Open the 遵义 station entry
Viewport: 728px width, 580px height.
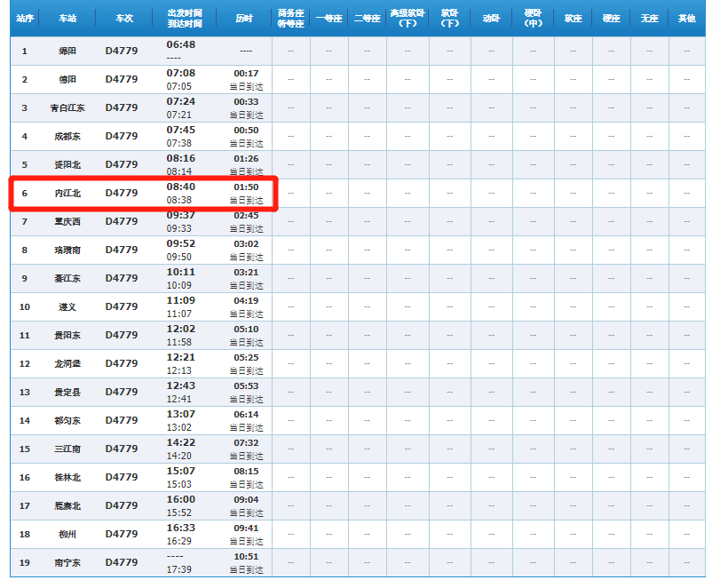(67, 307)
